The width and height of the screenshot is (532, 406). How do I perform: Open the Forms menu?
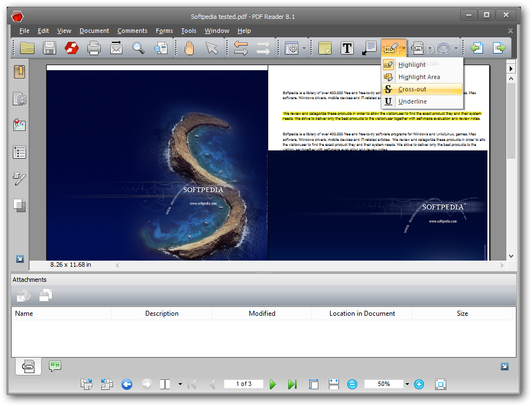(x=164, y=31)
